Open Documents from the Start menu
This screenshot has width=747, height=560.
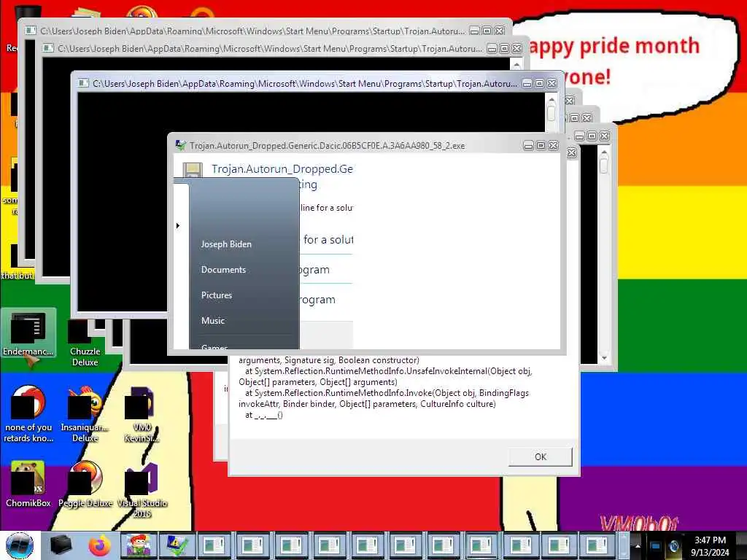(223, 270)
